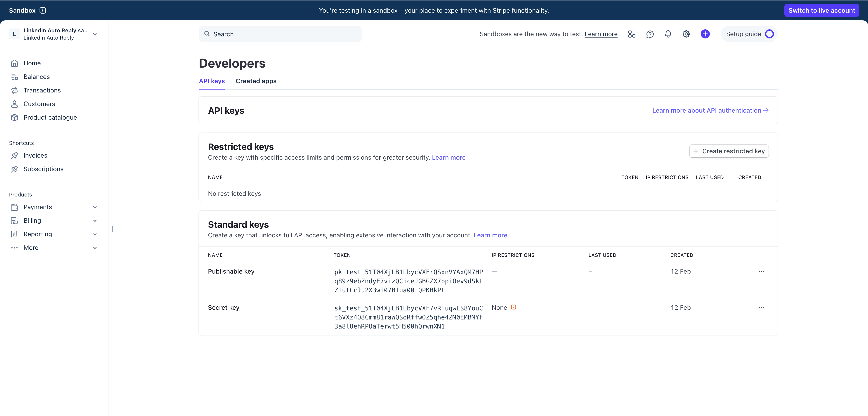Click the Secret key IP restrictions info icon

(514, 307)
